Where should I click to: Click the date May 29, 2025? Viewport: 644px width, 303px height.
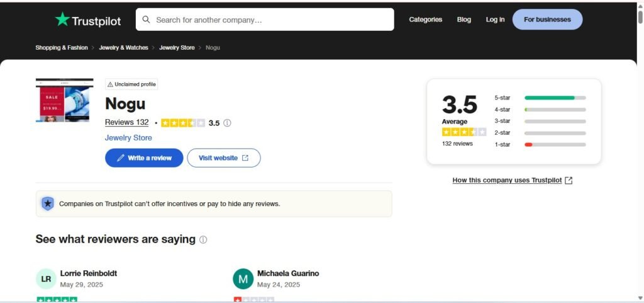point(82,285)
